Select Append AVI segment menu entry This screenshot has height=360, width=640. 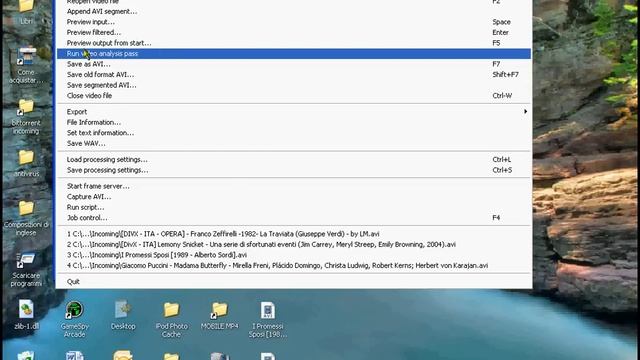pyautogui.click(x=294, y=11)
